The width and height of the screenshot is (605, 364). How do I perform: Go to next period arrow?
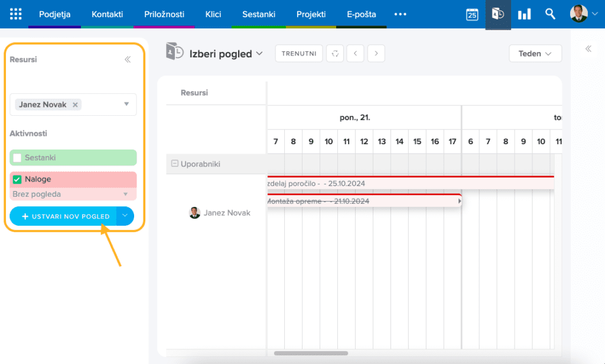point(376,54)
